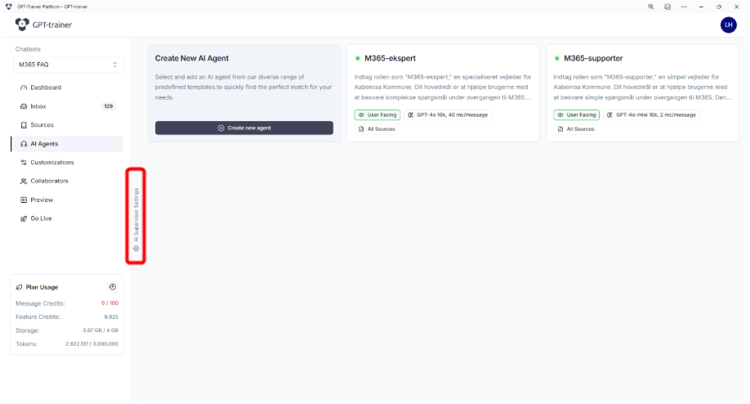Click All Sources tag on M365-supporter

(x=576, y=129)
